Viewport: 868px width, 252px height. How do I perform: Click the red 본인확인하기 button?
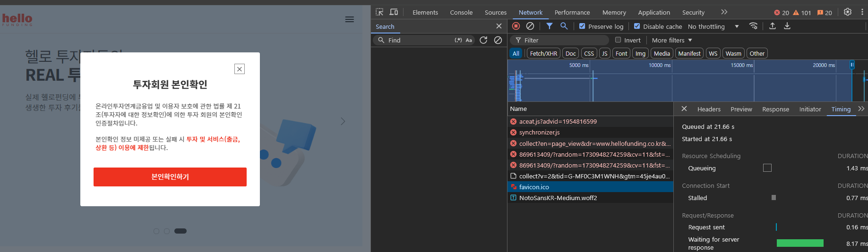point(170,177)
